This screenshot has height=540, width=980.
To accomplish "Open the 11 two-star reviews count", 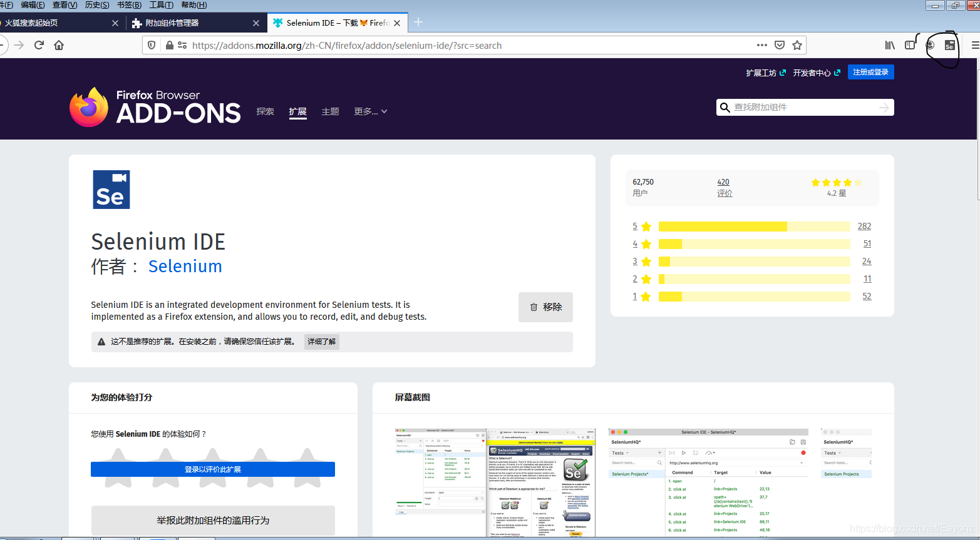I will click(x=867, y=279).
